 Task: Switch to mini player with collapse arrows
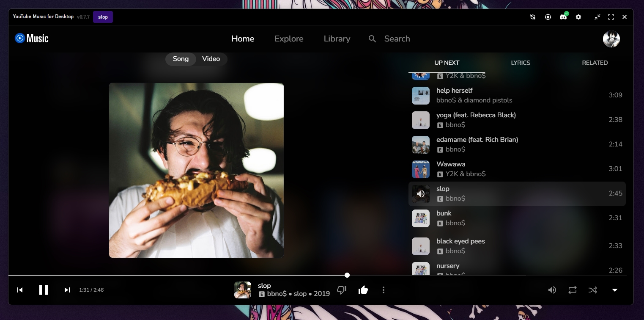597,17
